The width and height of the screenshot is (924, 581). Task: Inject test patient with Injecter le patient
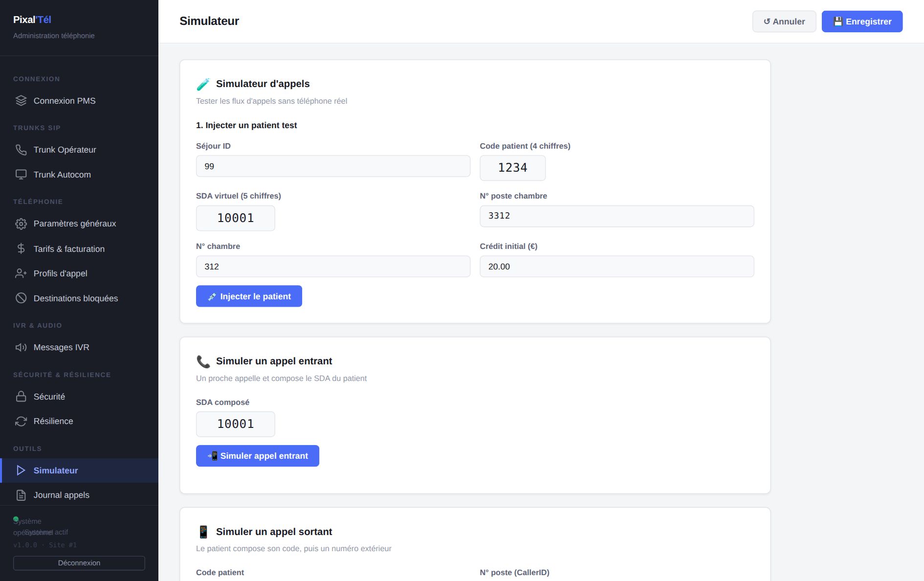(249, 296)
